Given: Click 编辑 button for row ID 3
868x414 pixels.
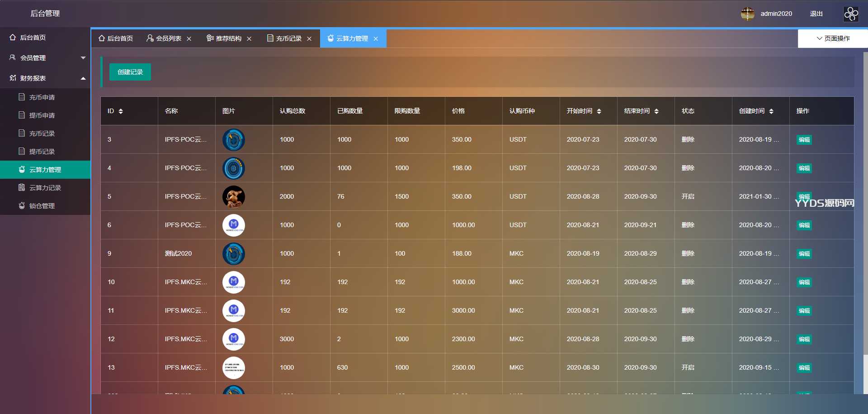Looking at the screenshot, I should click(804, 140).
